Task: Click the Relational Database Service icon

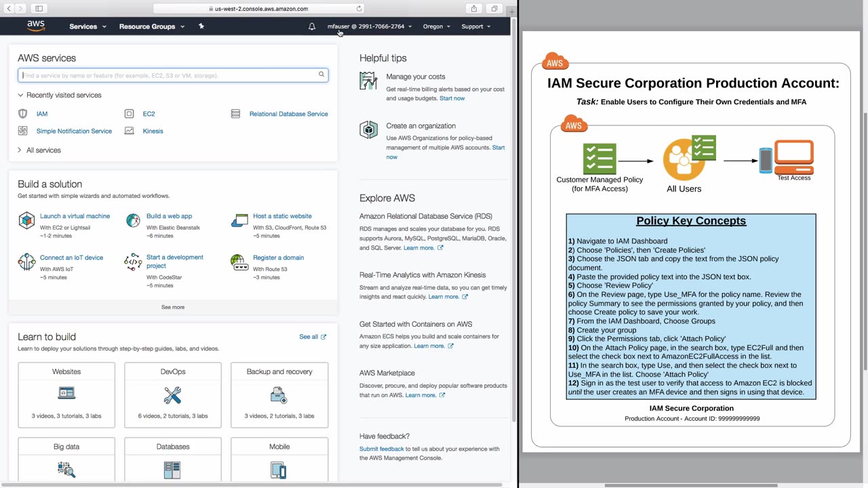Action: click(235, 114)
